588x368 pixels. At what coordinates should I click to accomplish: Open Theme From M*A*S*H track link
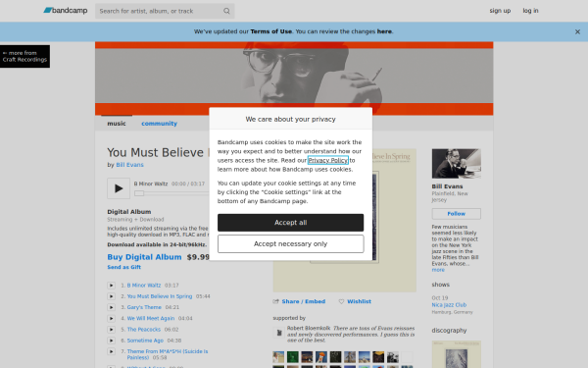point(168,354)
